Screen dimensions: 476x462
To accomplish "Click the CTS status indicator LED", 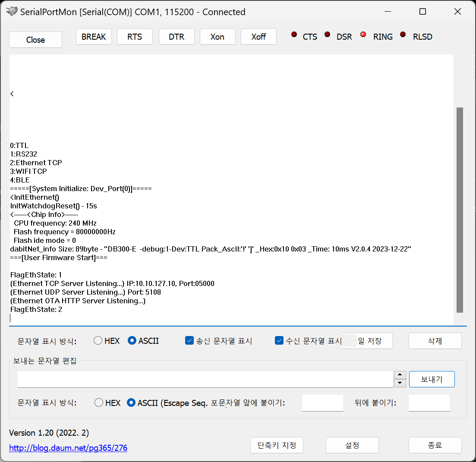I will coord(294,35).
